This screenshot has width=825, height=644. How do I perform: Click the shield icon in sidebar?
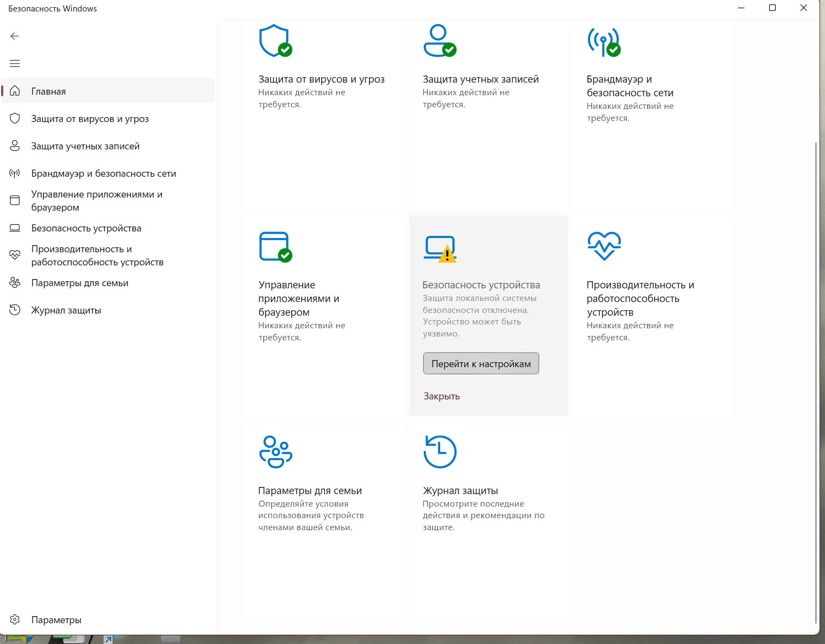point(15,118)
